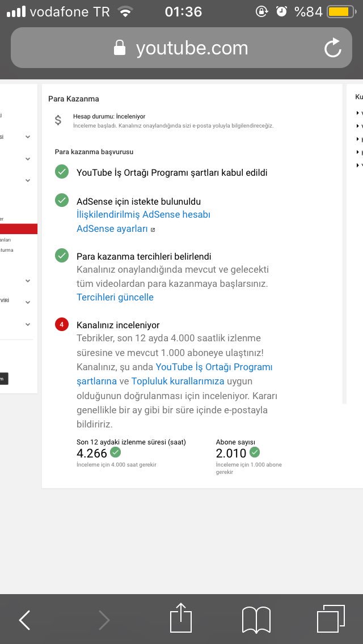Open the 'Topluluk kurallarımıza' link

pos(178,381)
